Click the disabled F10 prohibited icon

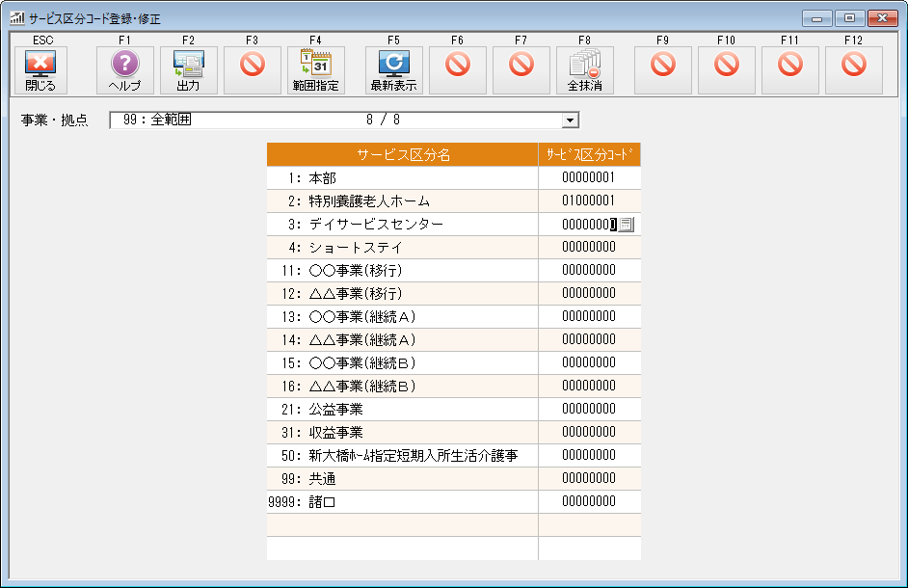point(727,70)
